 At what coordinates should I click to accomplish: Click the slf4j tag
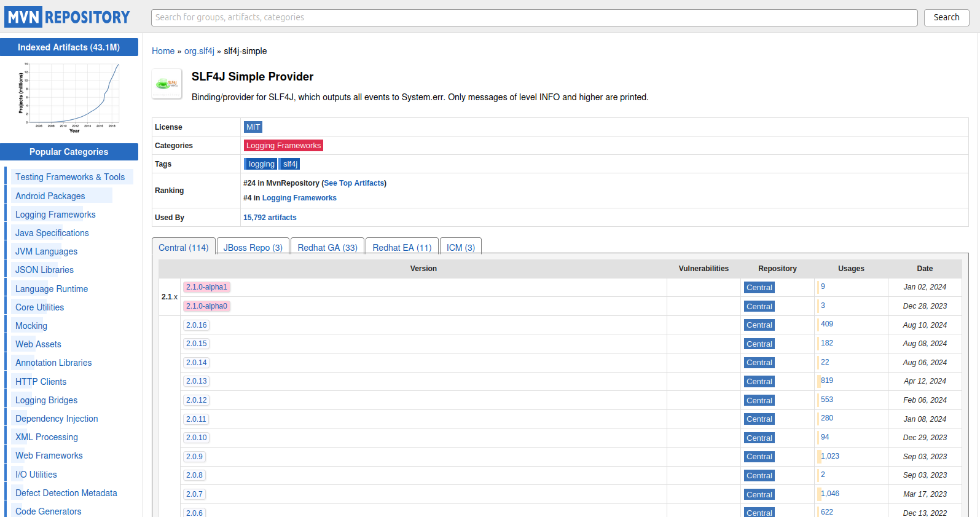click(290, 164)
